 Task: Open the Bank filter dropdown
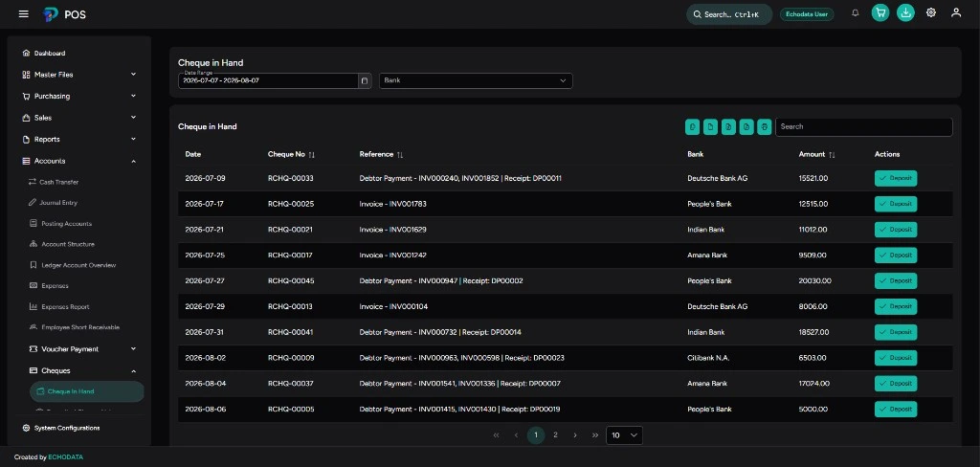pyautogui.click(x=476, y=80)
